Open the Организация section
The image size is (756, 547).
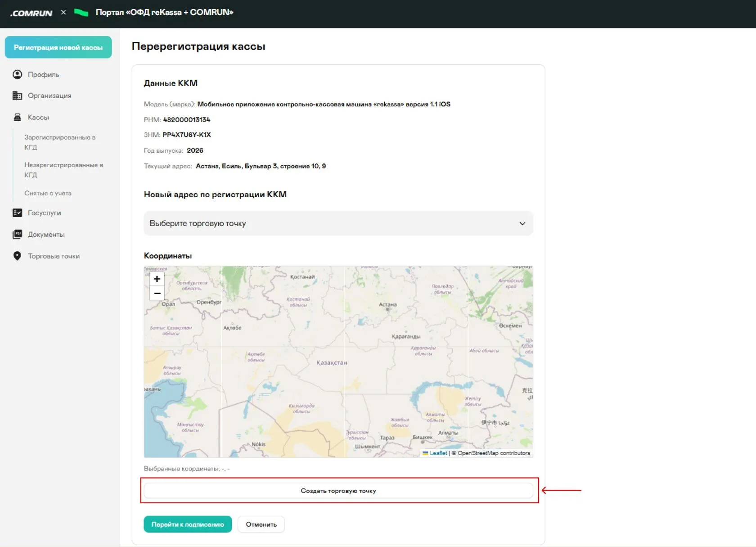click(49, 95)
